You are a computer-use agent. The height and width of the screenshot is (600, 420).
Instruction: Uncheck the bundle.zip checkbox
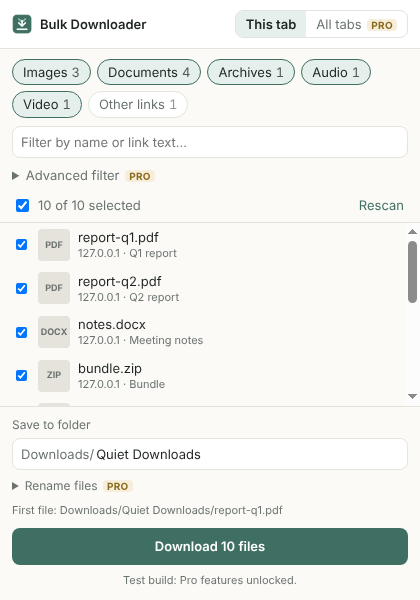22,375
